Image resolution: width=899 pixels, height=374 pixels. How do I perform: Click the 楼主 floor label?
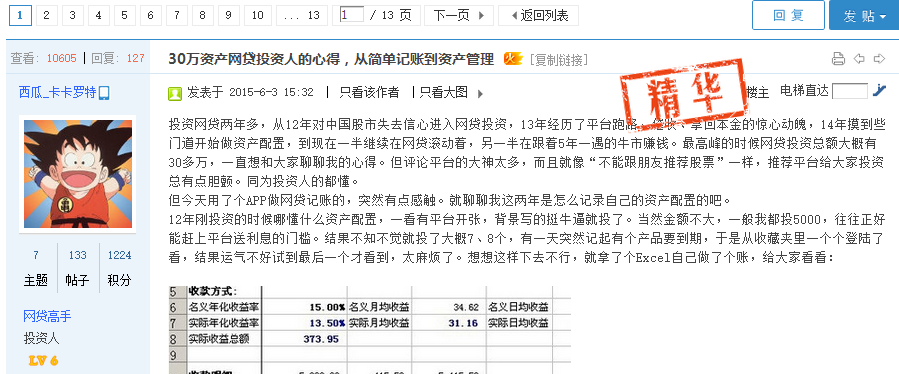757,92
